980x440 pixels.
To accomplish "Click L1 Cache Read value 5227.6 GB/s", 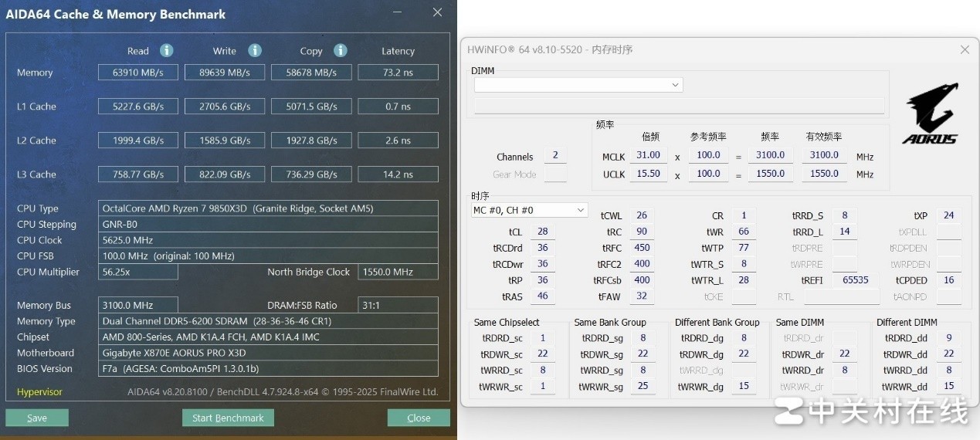I will (x=138, y=107).
